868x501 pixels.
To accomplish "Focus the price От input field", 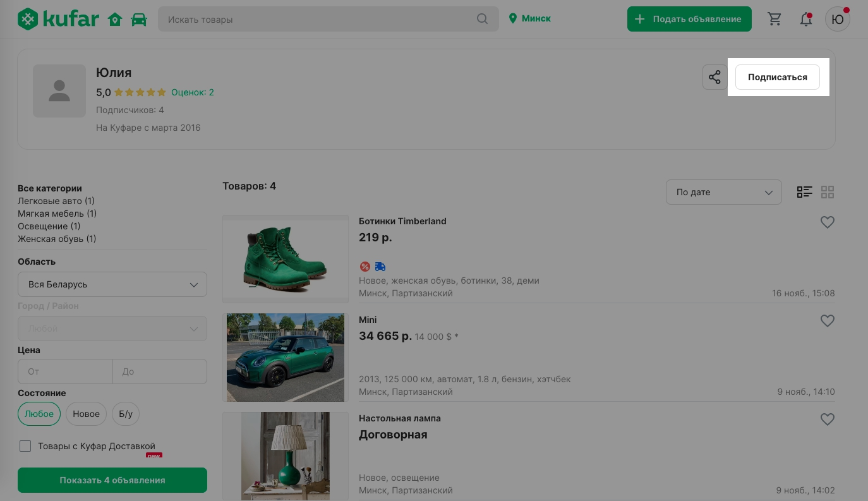I will coord(65,371).
